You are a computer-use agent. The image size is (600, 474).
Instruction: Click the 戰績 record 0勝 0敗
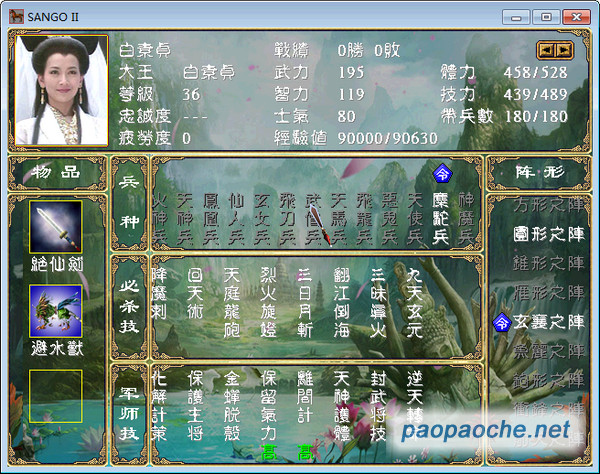(368, 50)
